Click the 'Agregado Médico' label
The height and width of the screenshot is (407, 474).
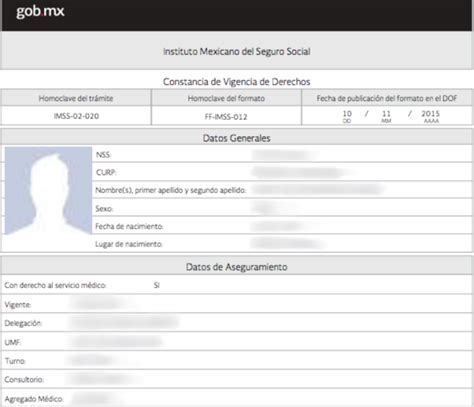point(34,399)
